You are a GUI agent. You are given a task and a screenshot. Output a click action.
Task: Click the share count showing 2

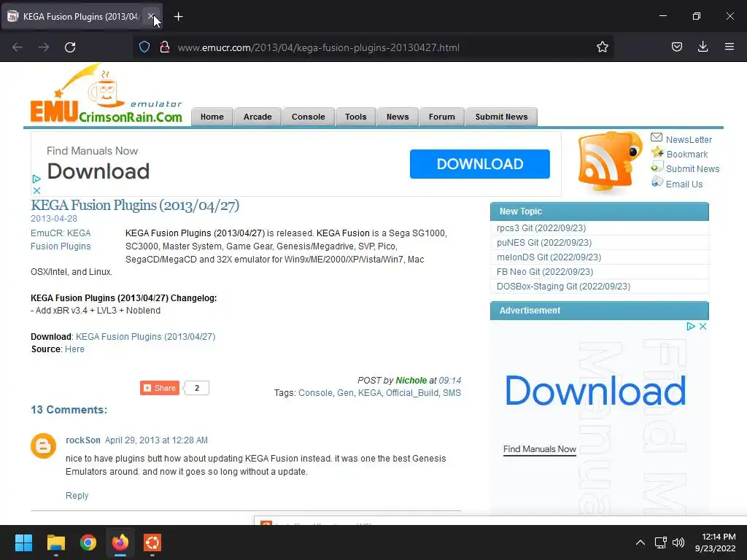click(x=197, y=388)
